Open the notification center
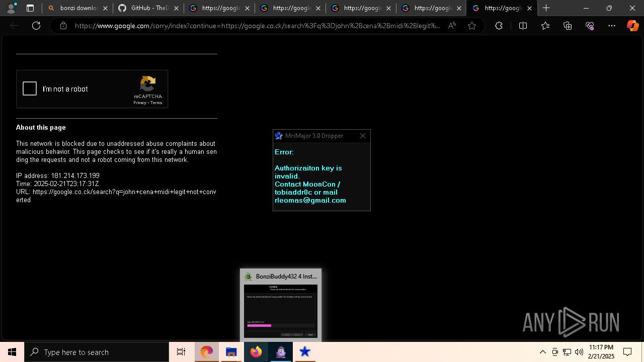 click(627, 352)
